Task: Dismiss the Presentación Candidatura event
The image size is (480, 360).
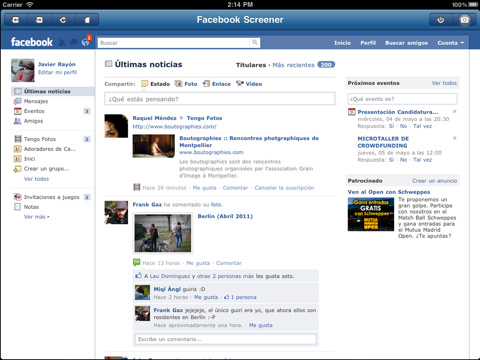Action: [x=454, y=111]
